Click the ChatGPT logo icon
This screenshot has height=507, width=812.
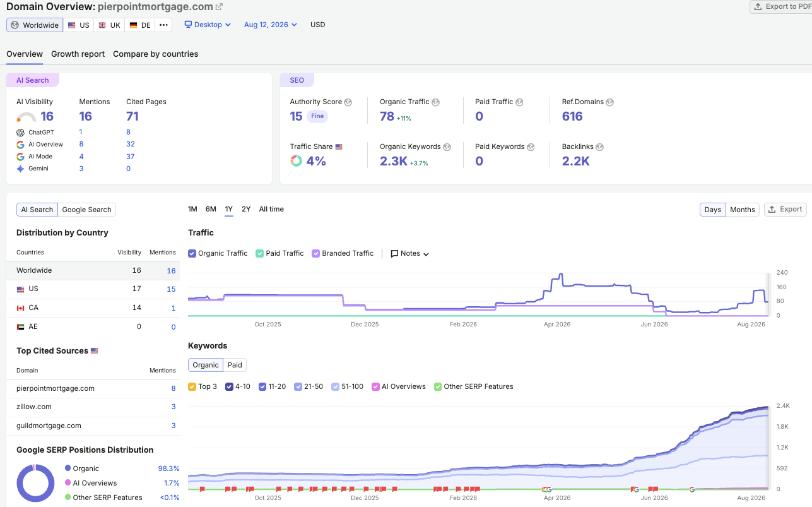(21, 133)
